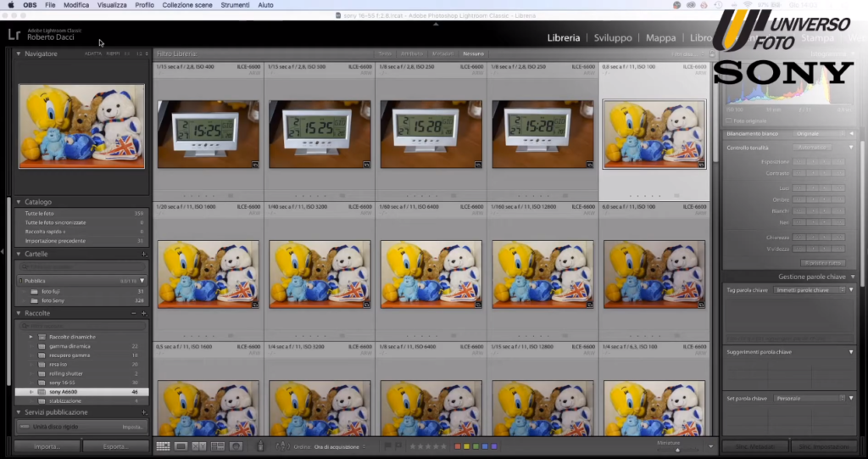
Task: Filter library by Attributo
Action: pos(412,53)
